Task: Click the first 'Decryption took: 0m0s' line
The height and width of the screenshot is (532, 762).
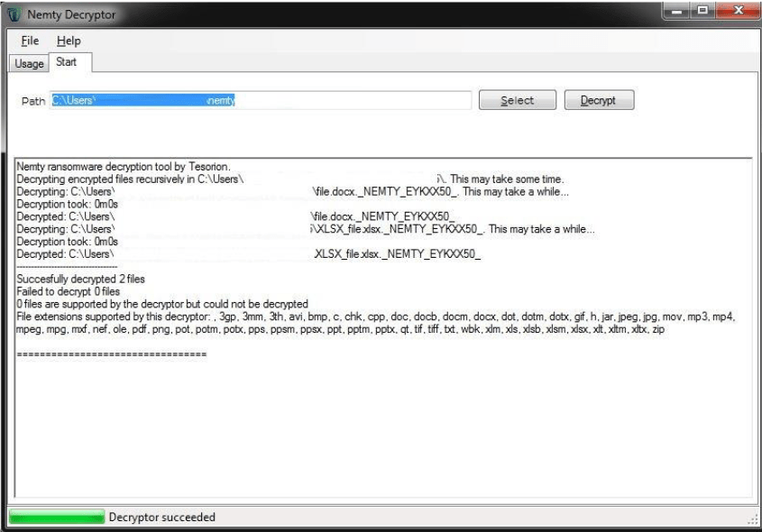Action: [x=67, y=204]
